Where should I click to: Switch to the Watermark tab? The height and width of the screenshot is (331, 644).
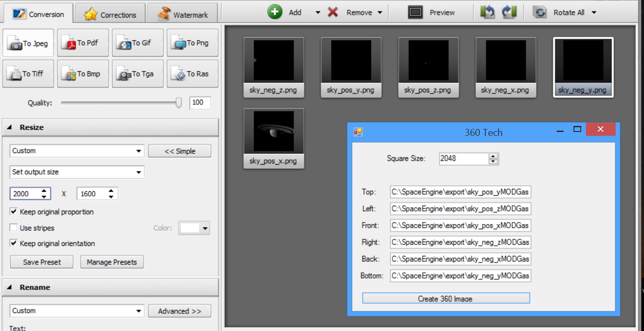[182, 14]
